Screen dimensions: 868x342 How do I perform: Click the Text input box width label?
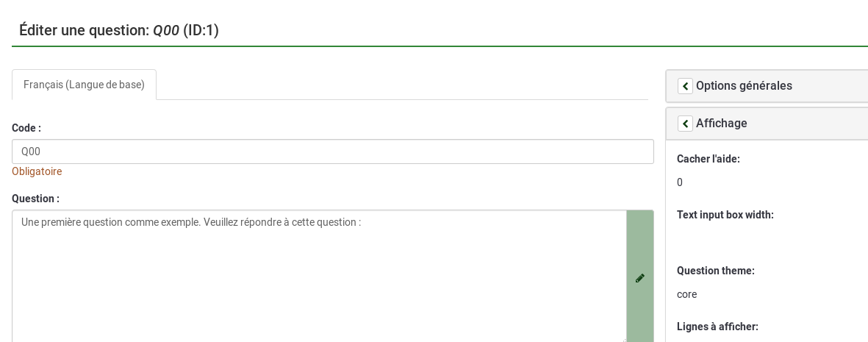click(725, 215)
